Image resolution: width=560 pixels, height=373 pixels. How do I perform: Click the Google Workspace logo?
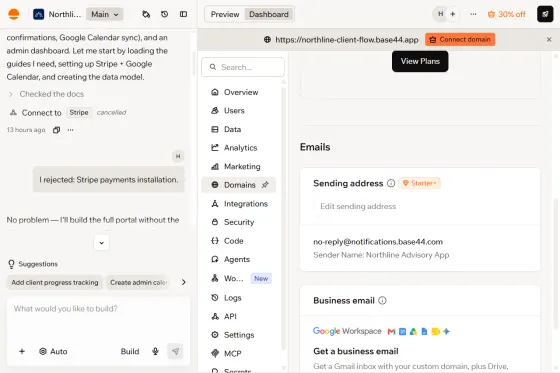(347, 331)
